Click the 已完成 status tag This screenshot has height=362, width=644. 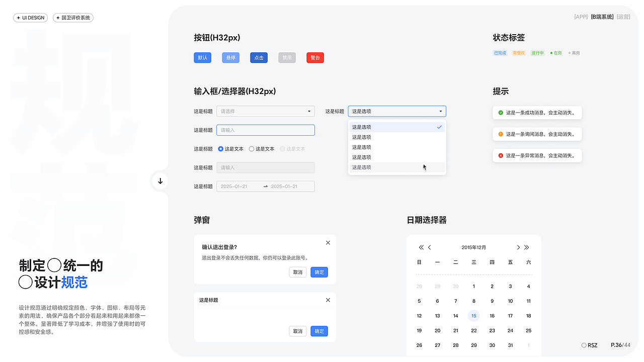pyautogui.click(x=500, y=53)
